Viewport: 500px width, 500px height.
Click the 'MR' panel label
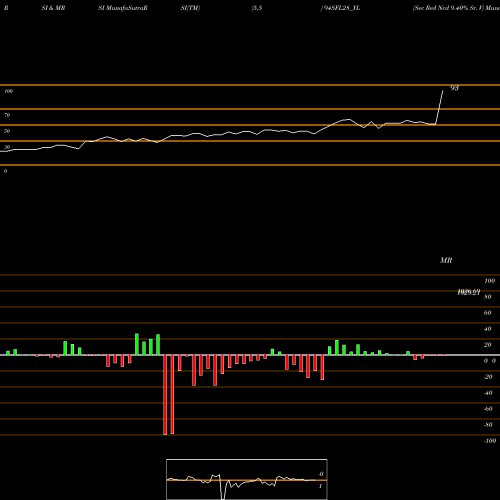click(446, 260)
